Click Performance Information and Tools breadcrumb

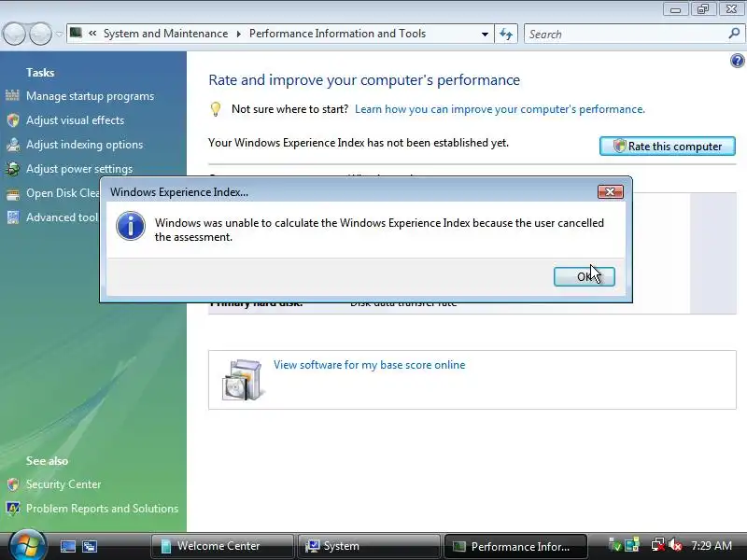(337, 34)
